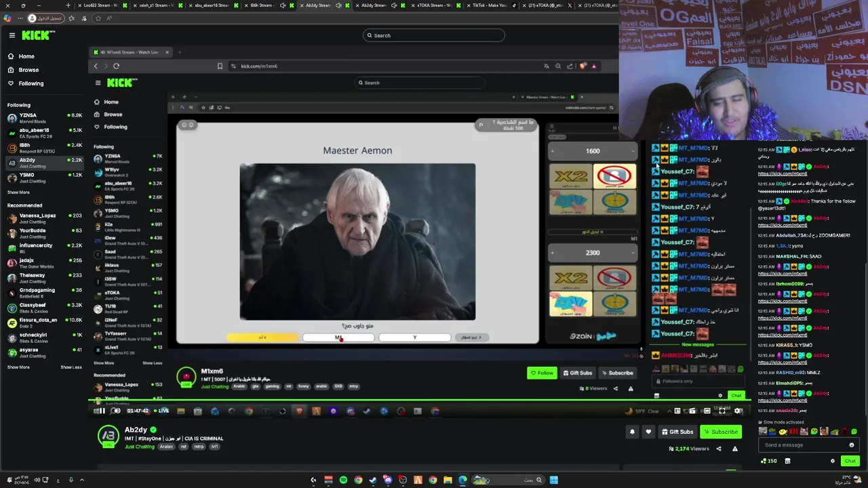Toggle notification bell for Ab2dy
The image size is (868, 488).
[632, 432]
